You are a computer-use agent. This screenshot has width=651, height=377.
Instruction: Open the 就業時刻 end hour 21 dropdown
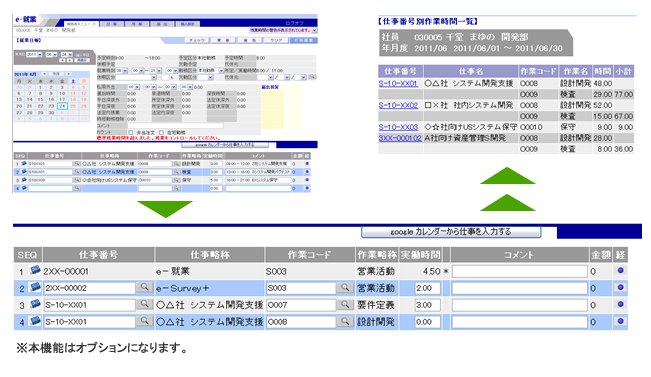(x=155, y=71)
